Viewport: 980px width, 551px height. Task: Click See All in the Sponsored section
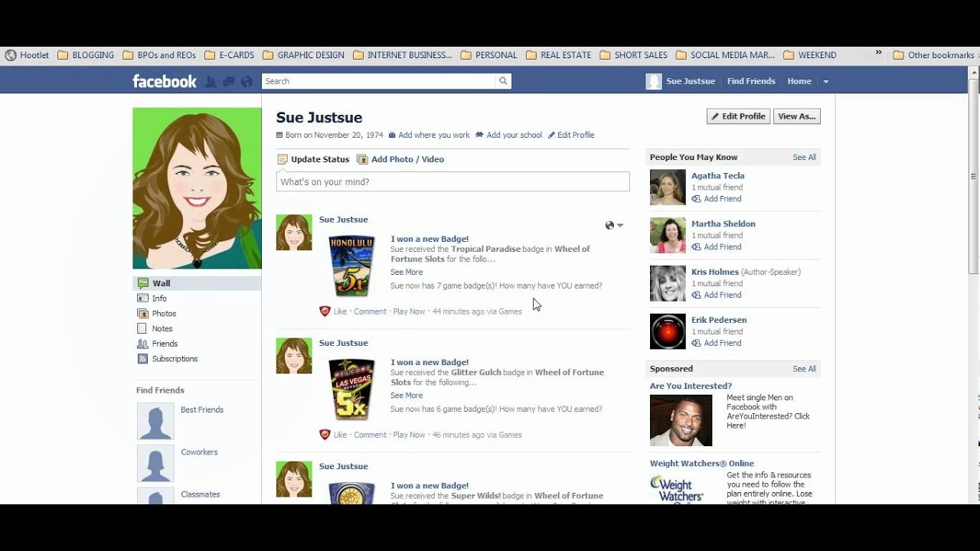[x=804, y=369]
